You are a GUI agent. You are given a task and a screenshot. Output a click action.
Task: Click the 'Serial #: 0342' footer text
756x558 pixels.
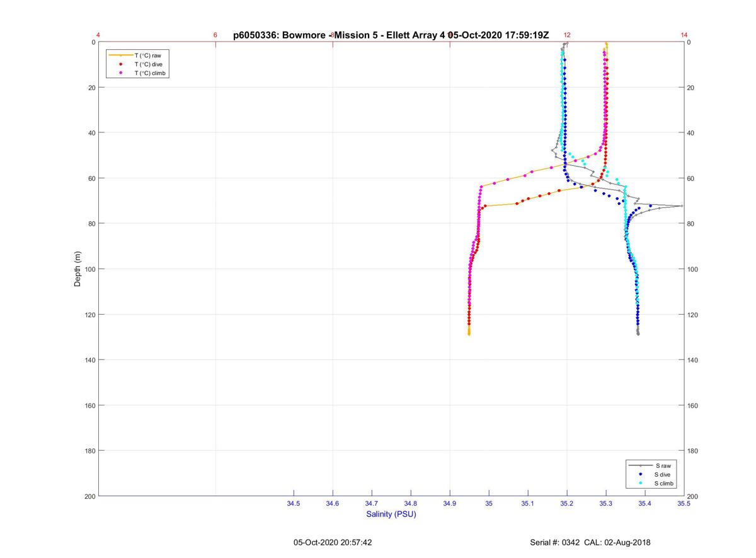(555, 542)
